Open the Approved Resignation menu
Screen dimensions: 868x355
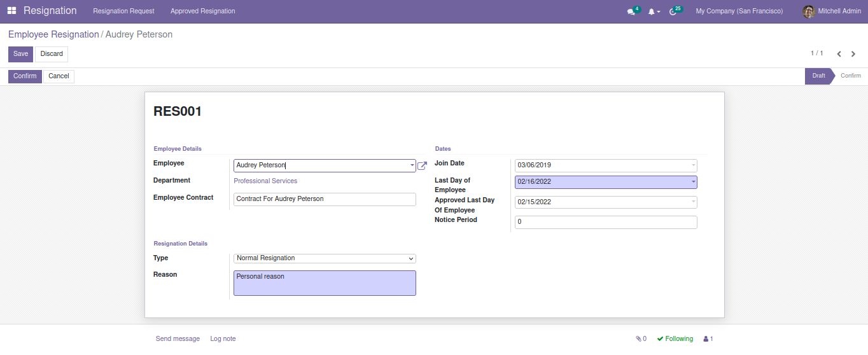[x=202, y=11]
